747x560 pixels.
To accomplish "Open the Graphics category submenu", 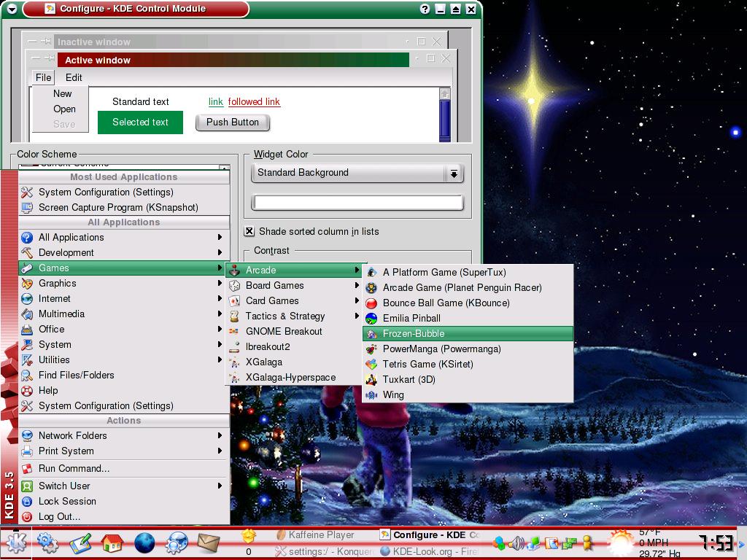I will [123, 284].
